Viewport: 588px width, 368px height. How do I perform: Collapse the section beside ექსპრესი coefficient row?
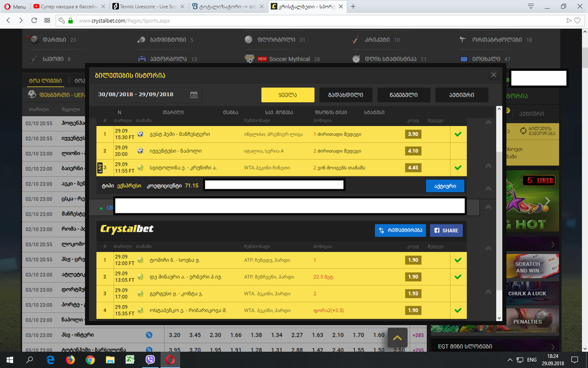488,189
